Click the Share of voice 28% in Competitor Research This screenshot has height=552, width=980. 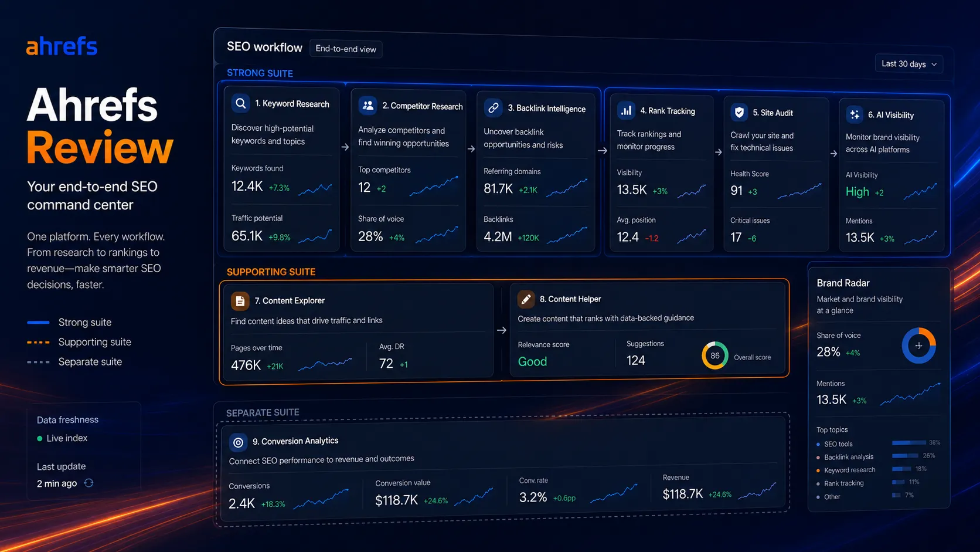(x=370, y=236)
